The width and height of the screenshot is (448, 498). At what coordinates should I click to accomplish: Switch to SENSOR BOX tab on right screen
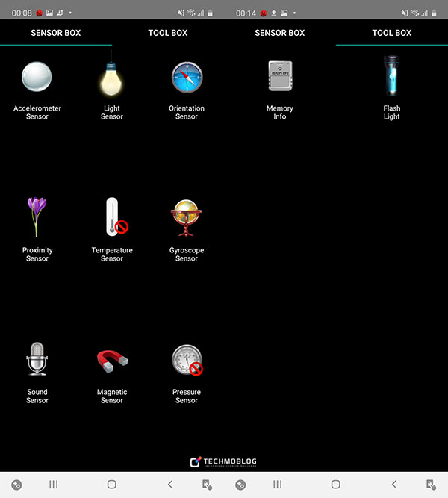pyautogui.click(x=280, y=33)
